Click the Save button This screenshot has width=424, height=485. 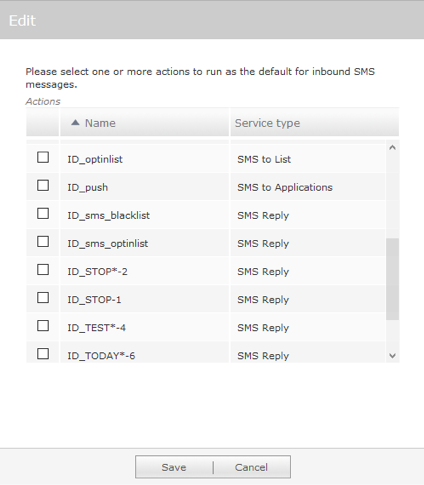174,467
